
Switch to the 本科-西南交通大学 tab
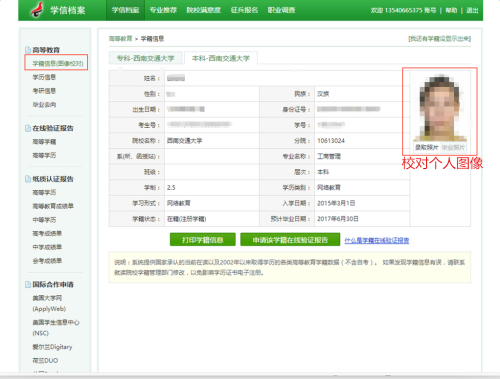point(221,58)
